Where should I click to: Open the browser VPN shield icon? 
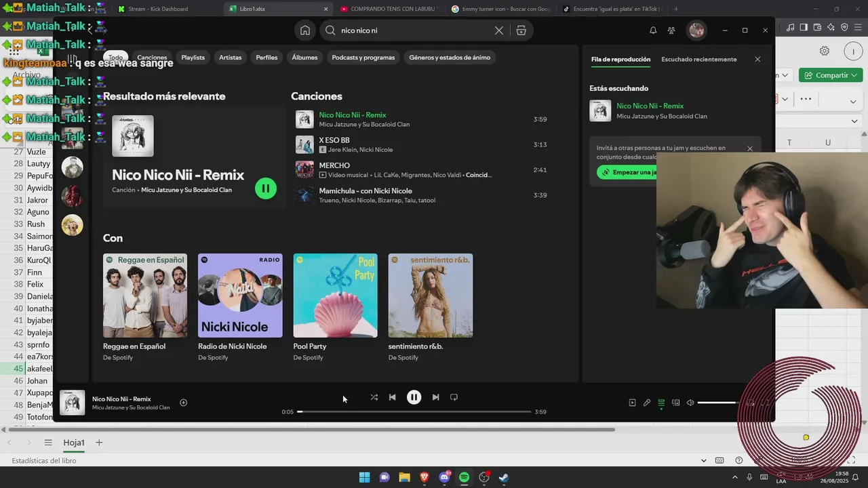844,27
